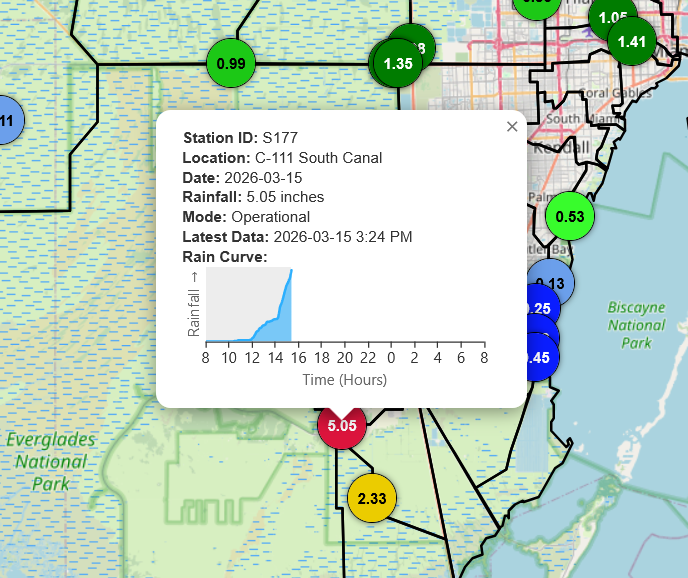Click the 0.53 rainfall station marker
688x578 pixels.
[570, 216]
